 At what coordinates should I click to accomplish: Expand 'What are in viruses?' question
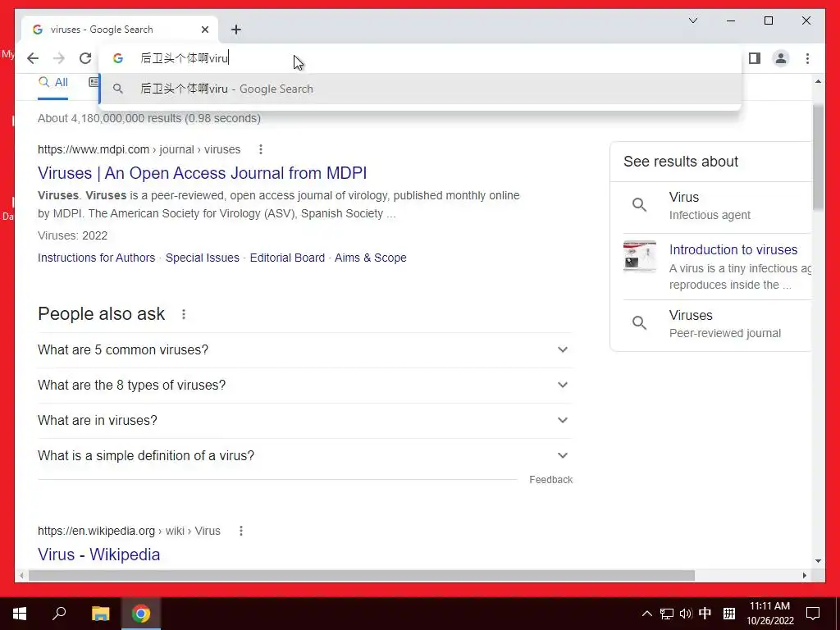(305, 421)
